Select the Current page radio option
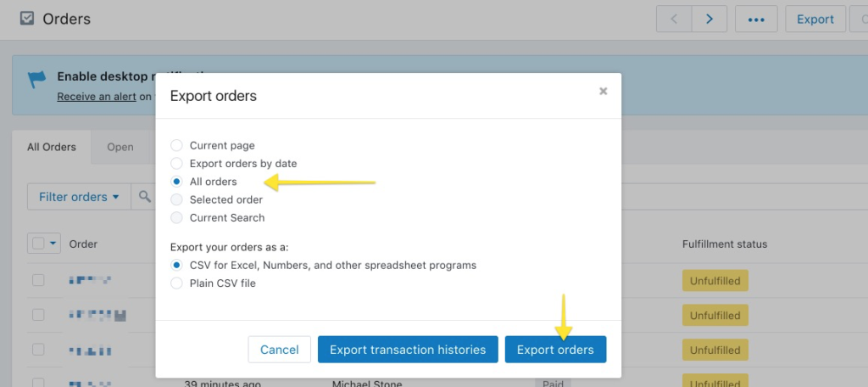The image size is (868, 387). 176,145
